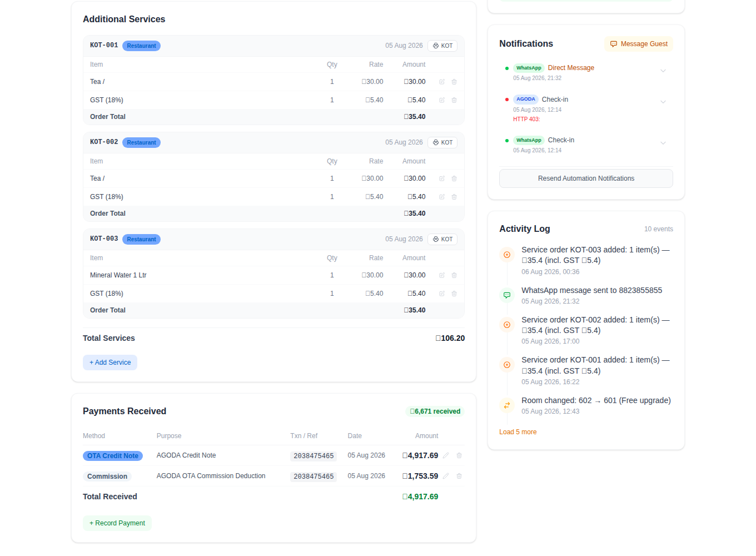The width and height of the screenshot is (756, 556).
Task: Select the Commission method badge
Action: [x=107, y=476]
